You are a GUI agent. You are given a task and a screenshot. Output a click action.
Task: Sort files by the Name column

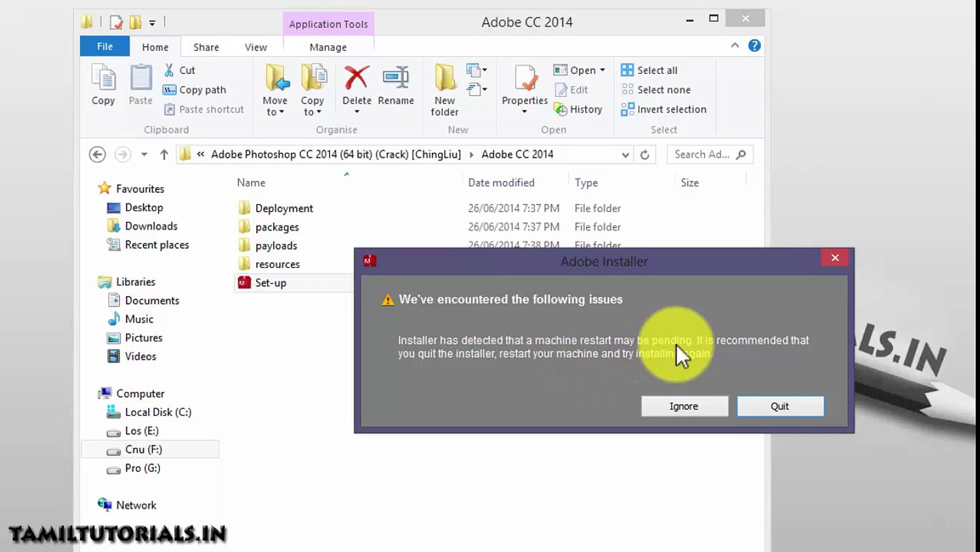251,182
